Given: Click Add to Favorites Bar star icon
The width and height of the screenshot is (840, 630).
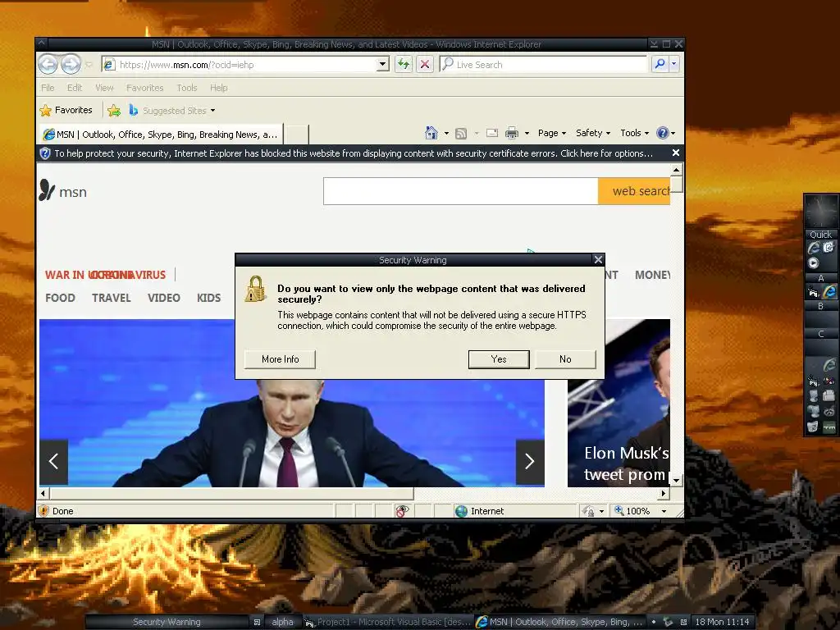Looking at the screenshot, I should [x=114, y=111].
